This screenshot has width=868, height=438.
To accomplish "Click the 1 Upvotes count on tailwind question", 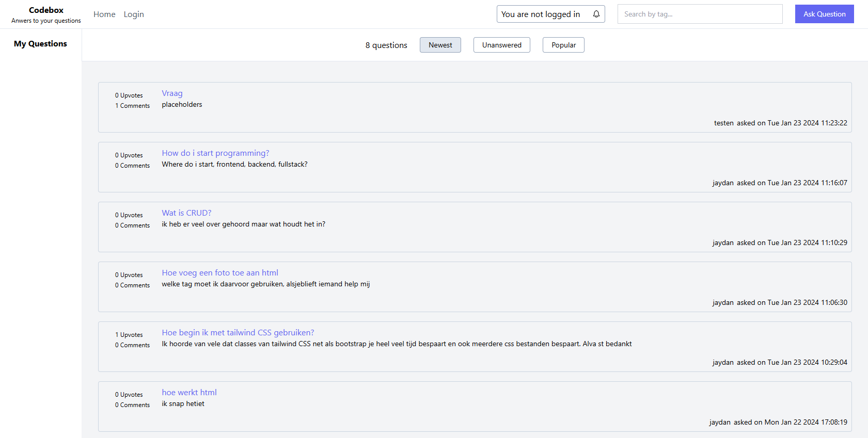I will 129,335.
